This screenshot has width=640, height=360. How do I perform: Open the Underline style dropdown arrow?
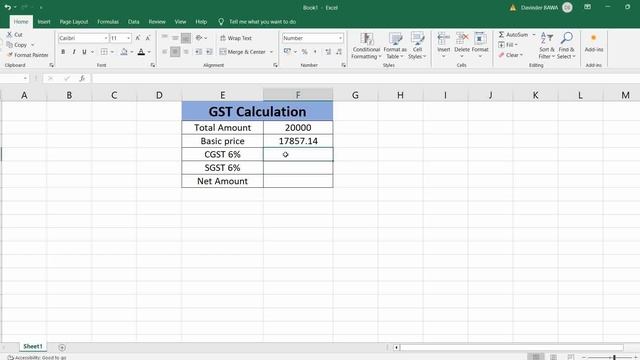click(92, 52)
